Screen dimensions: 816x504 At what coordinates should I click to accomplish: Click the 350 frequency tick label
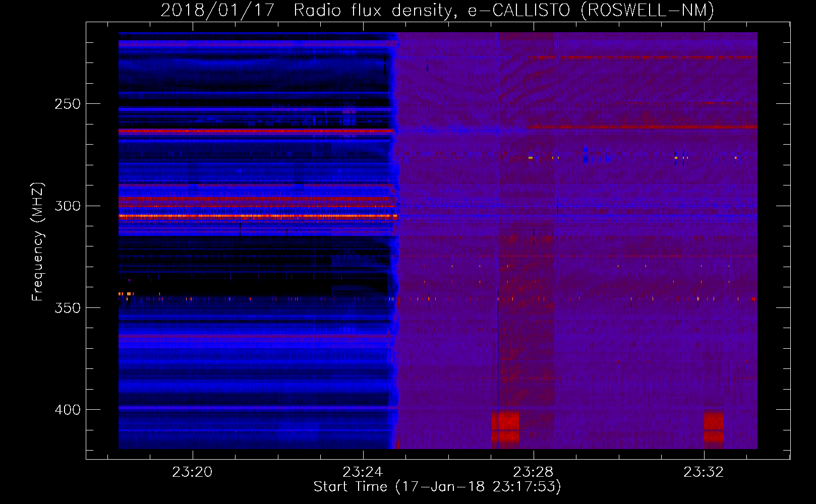[68, 308]
